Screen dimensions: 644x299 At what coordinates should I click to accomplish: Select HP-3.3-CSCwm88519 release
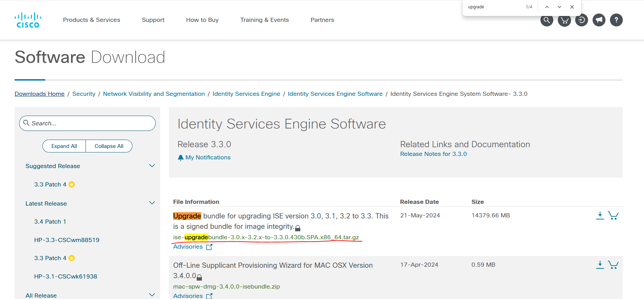coord(67,240)
